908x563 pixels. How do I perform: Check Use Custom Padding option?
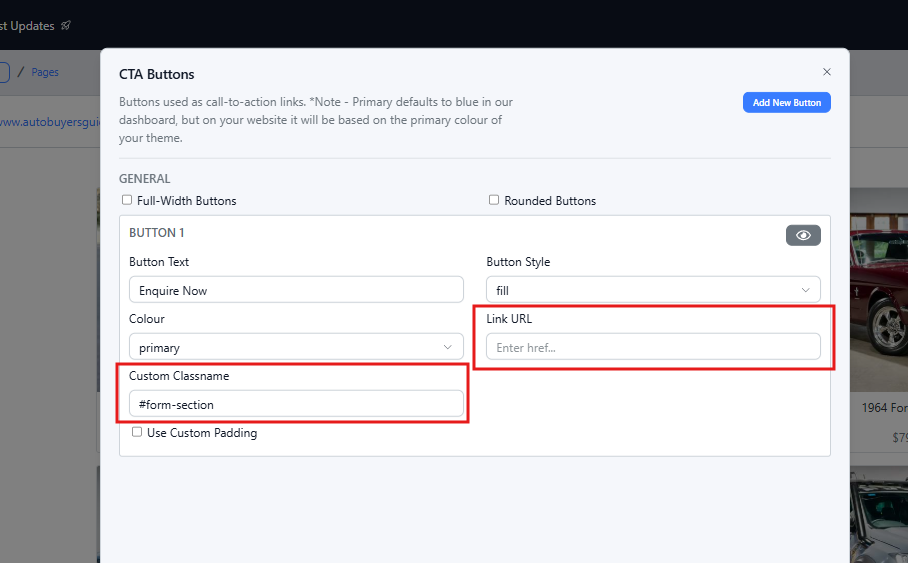[x=137, y=432]
